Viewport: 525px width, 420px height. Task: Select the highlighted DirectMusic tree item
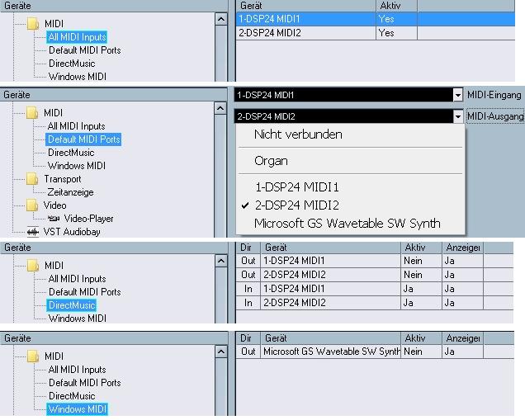[x=72, y=305]
